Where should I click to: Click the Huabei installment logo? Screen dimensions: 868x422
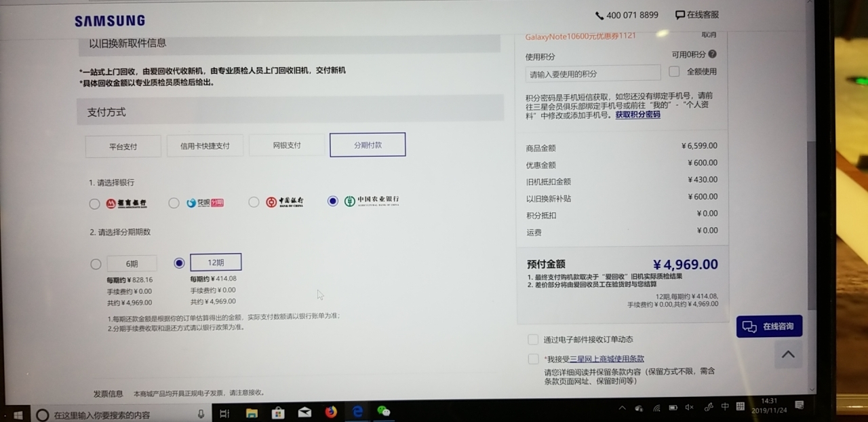click(x=205, y=203)
